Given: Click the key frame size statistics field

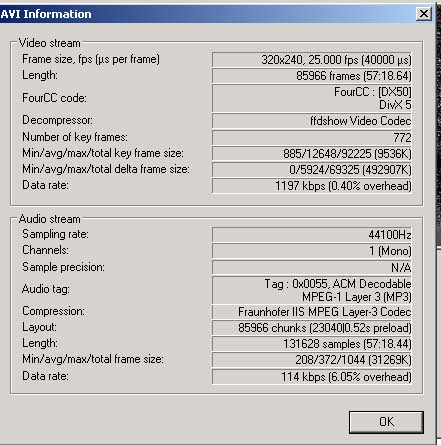Looking at the screenshot, I should (x=312, y=153).
